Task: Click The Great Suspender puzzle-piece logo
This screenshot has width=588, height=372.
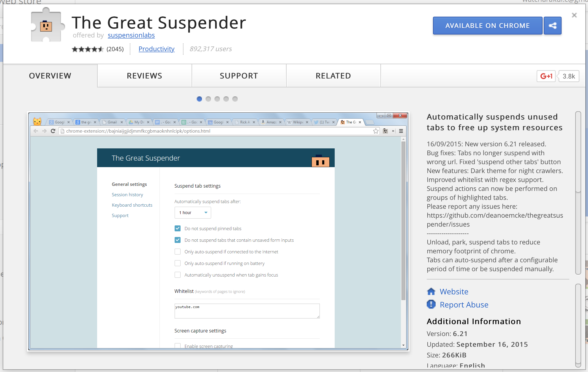Action: (x=48, y=25)
